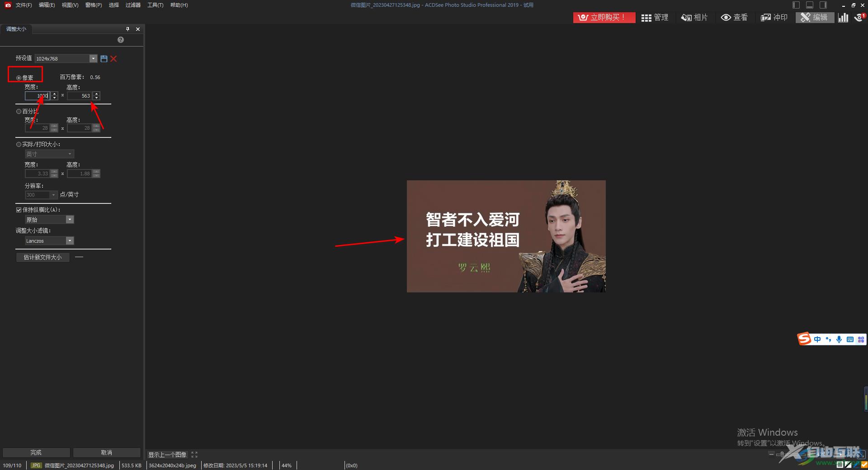Open the Dashboard bar-chart icon
Image resolution: width=868 pixels, height=470 pixels.
843,17
